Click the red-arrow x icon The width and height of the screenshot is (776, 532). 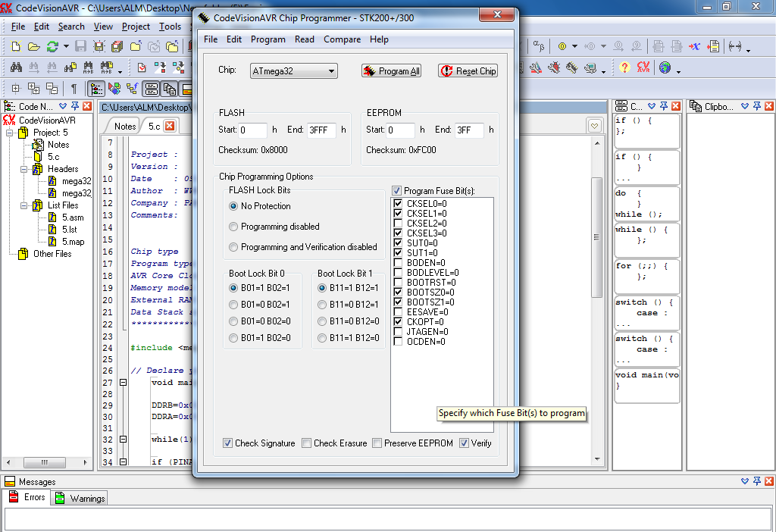(694, 46)
